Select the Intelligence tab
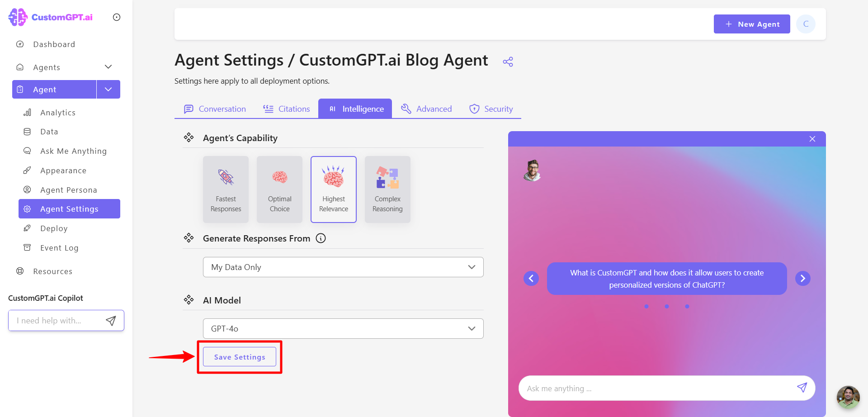 click(355, 109)
